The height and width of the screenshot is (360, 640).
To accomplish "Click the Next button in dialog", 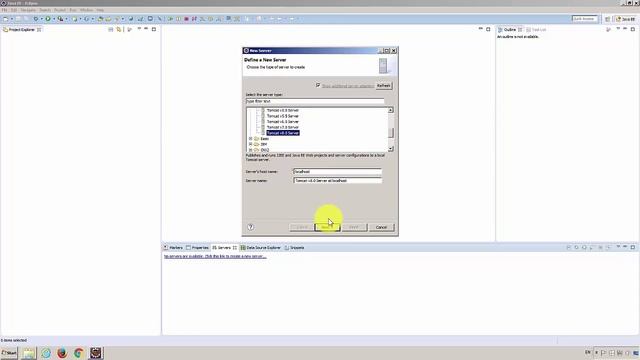I will pos(327,227).
